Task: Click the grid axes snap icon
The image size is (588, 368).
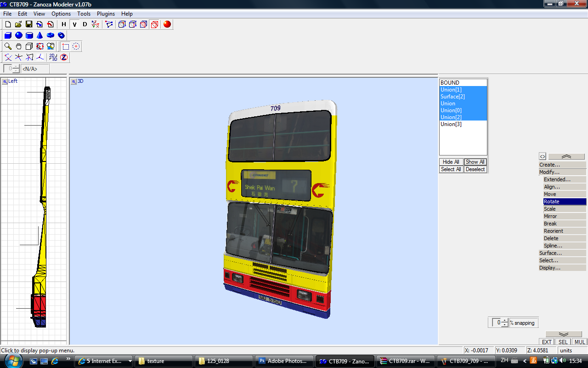Action: [40, 57]
